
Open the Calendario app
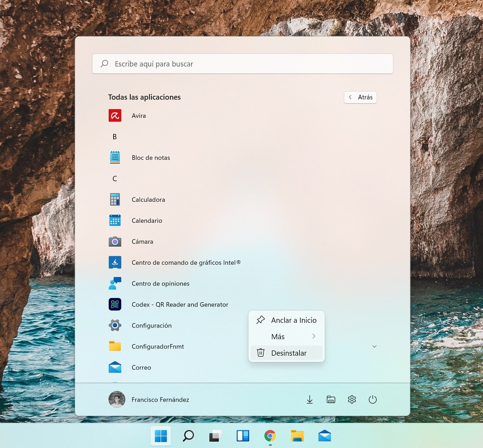click(x=147, y=220)
